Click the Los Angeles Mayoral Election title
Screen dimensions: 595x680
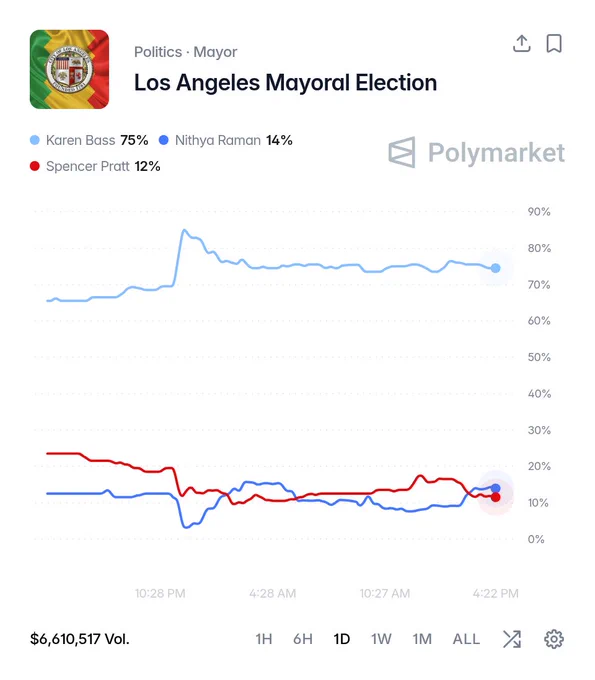click(x=285, y=82)
